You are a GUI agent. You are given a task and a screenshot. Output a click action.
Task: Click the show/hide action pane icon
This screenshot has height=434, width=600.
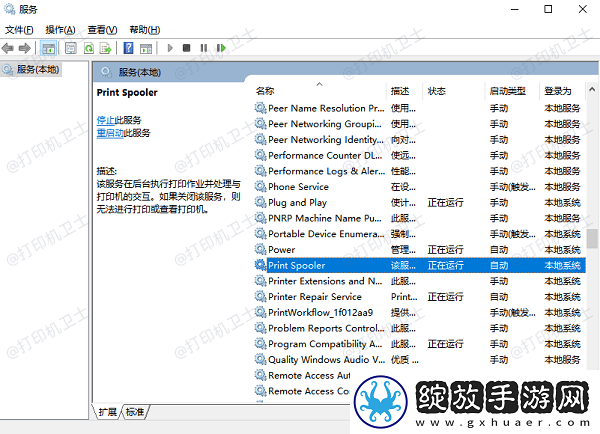tap(146, 48)
